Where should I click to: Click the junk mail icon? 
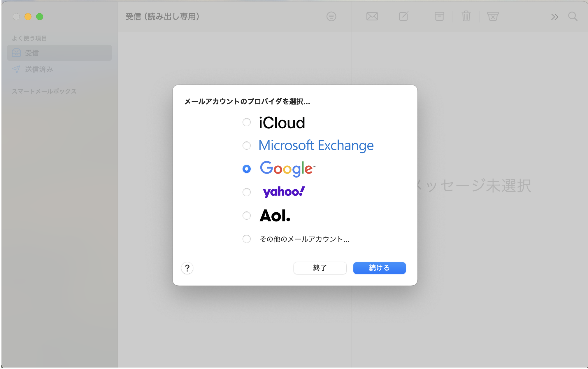click(493, 16)
